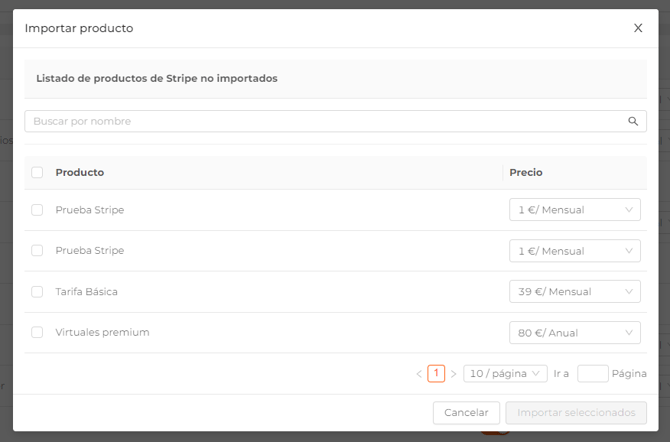
Task: Open the 10 / página size selector
Action: [505, 373]
